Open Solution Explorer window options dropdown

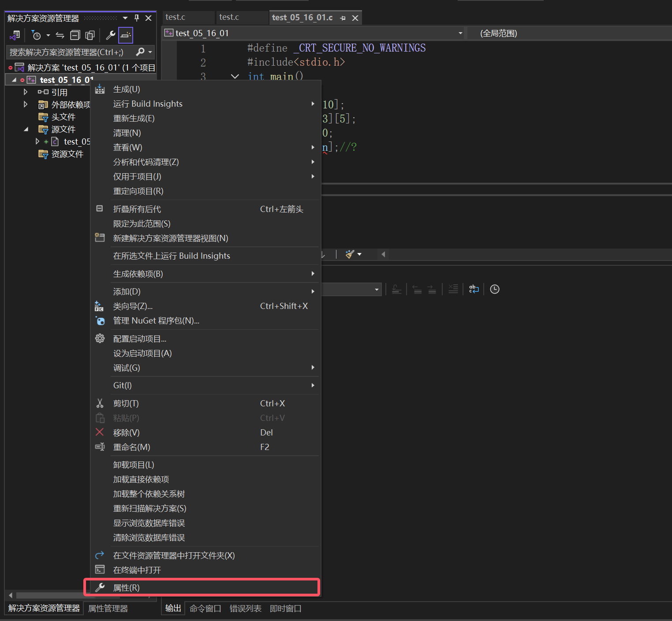(x=125, y=18)
